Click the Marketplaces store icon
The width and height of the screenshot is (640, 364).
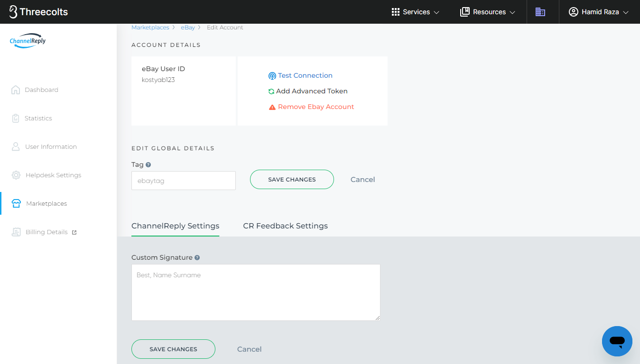[16, 204]
